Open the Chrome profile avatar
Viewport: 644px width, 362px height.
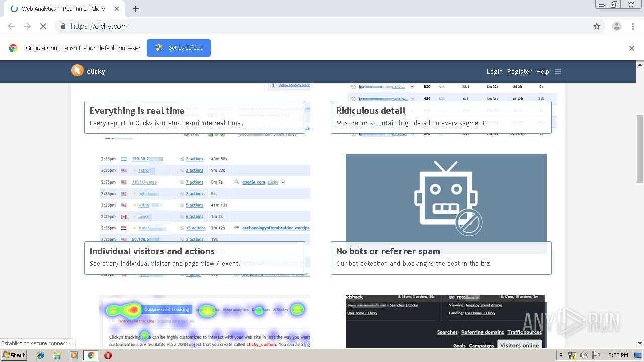[x=617, y=26]
